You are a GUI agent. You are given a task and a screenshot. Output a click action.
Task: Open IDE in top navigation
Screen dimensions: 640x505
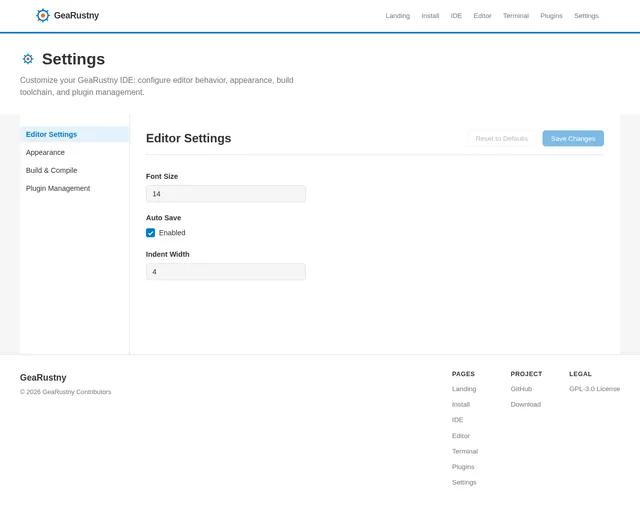pos(456,16)
